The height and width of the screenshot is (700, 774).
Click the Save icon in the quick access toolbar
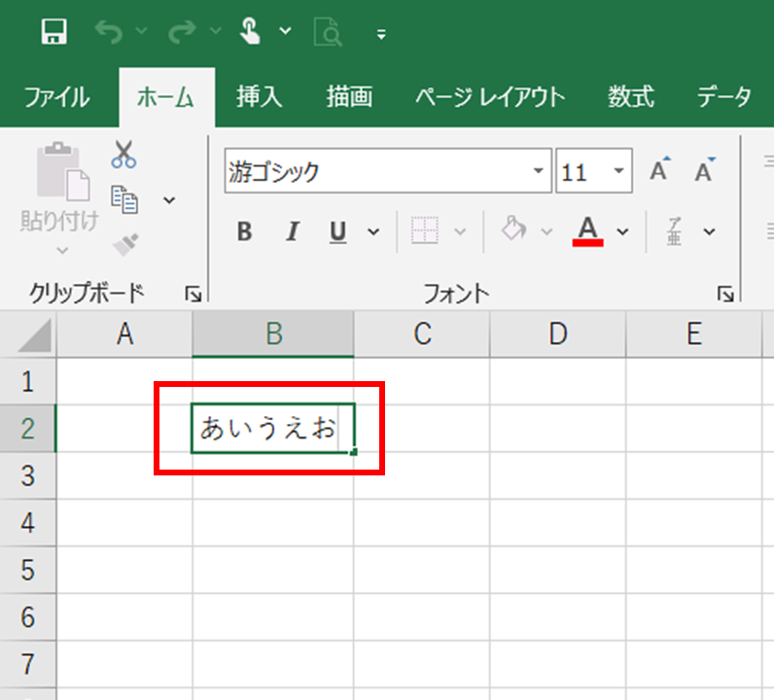click(x=53, y=33)
